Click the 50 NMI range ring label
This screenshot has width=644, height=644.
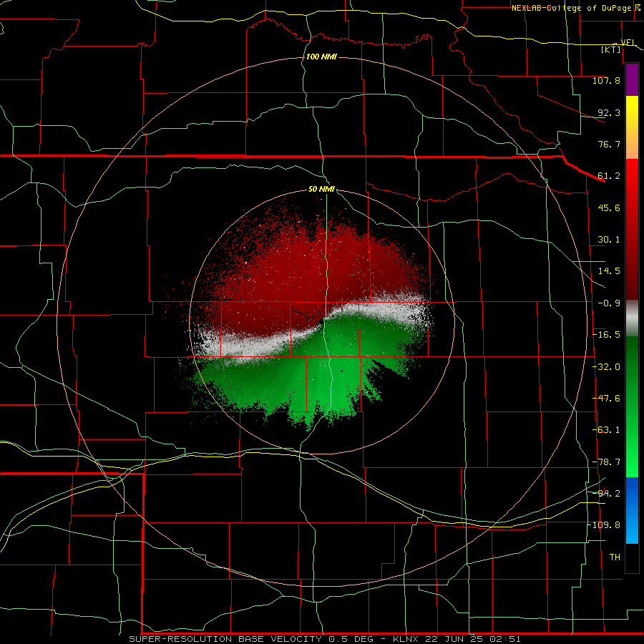tap(321, 189)
